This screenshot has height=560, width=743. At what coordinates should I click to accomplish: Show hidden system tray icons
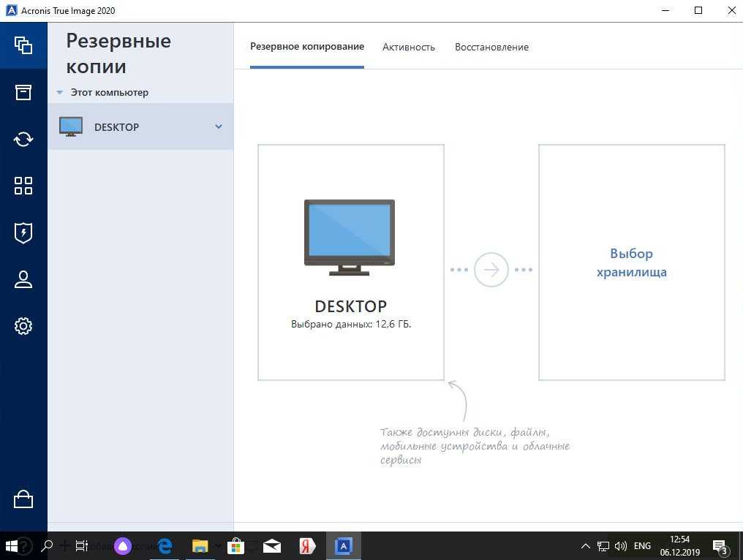[x=585, y=546]
